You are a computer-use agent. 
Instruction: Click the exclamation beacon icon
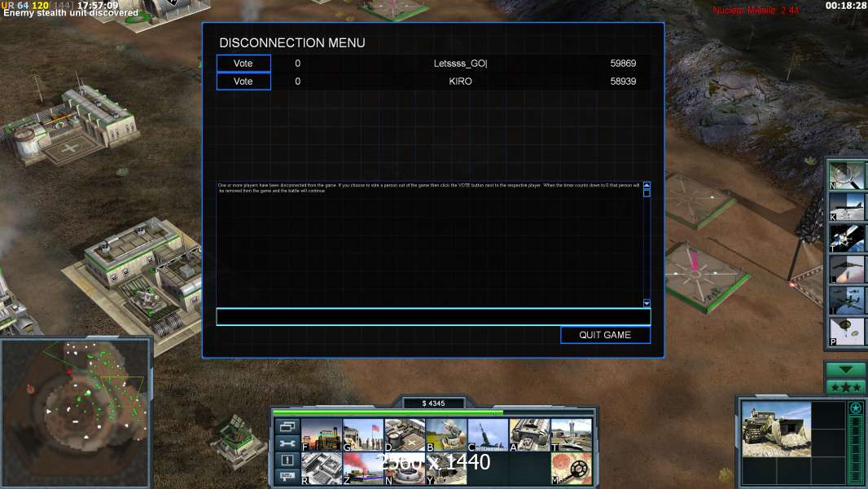pyautogui.click(x=287, y=460)
